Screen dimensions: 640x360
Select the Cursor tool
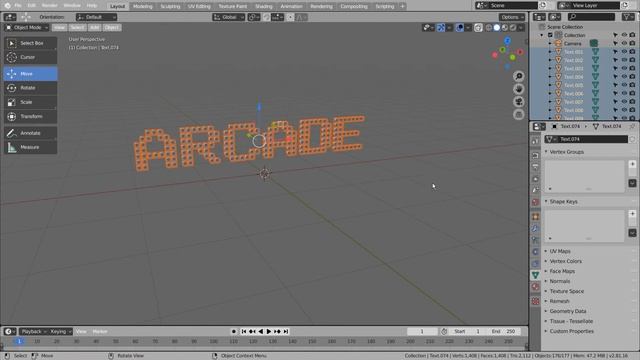(x=31, y=58)
